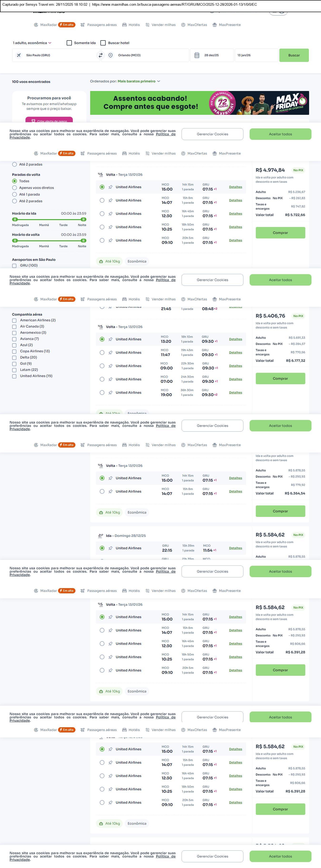Click the location pin icon beside Orlando (MCO)

(110, 55)
